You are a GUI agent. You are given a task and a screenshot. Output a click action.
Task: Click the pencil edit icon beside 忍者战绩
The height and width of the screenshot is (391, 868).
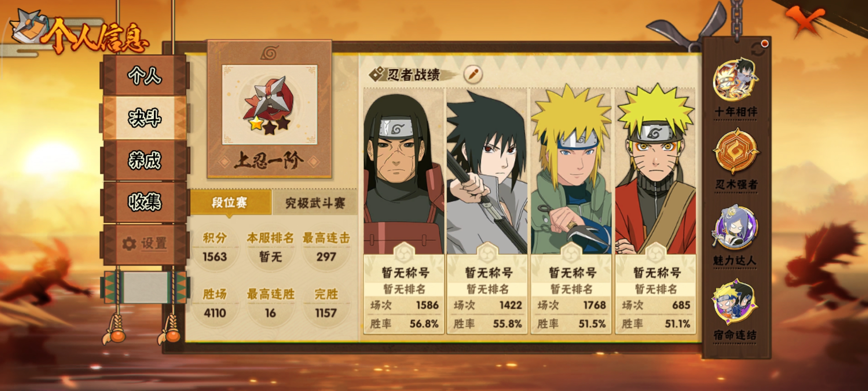(x=473, y=74)
